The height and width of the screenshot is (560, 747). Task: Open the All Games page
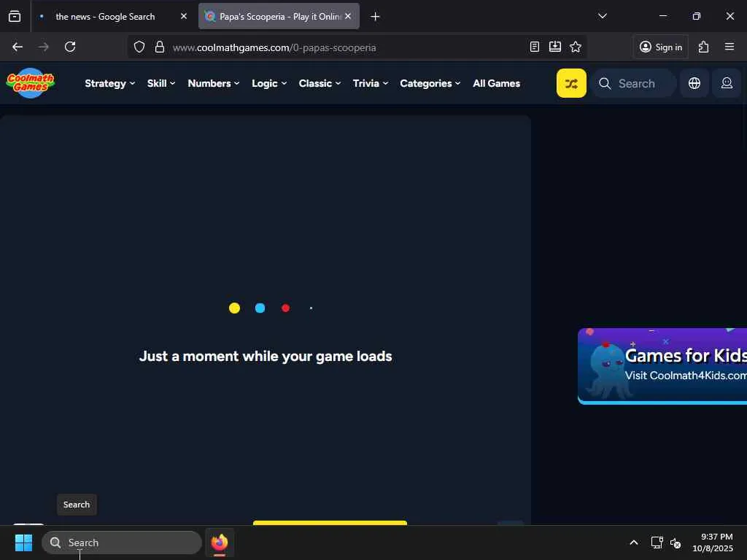tap(496, 83)
